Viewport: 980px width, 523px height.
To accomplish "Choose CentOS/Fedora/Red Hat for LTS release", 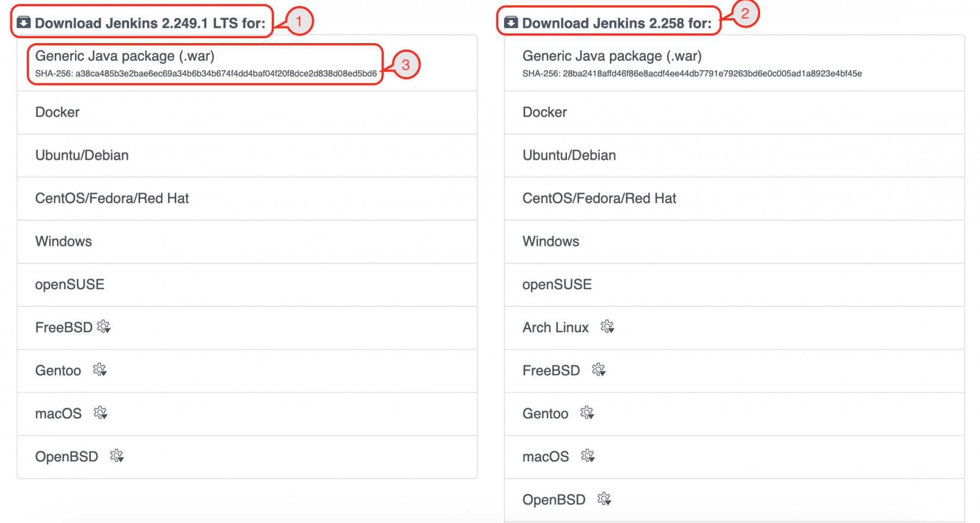I will pos(112,198).
